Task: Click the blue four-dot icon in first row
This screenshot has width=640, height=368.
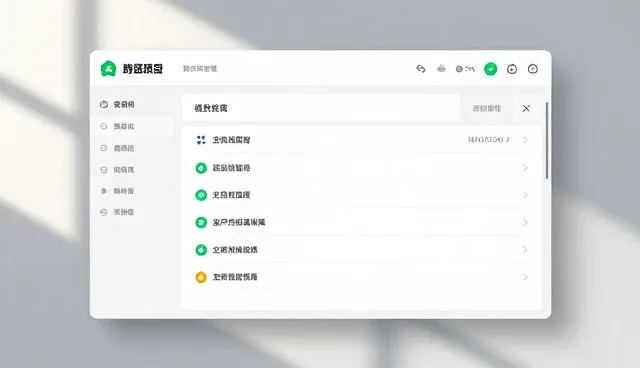Action: coord(201,140)
